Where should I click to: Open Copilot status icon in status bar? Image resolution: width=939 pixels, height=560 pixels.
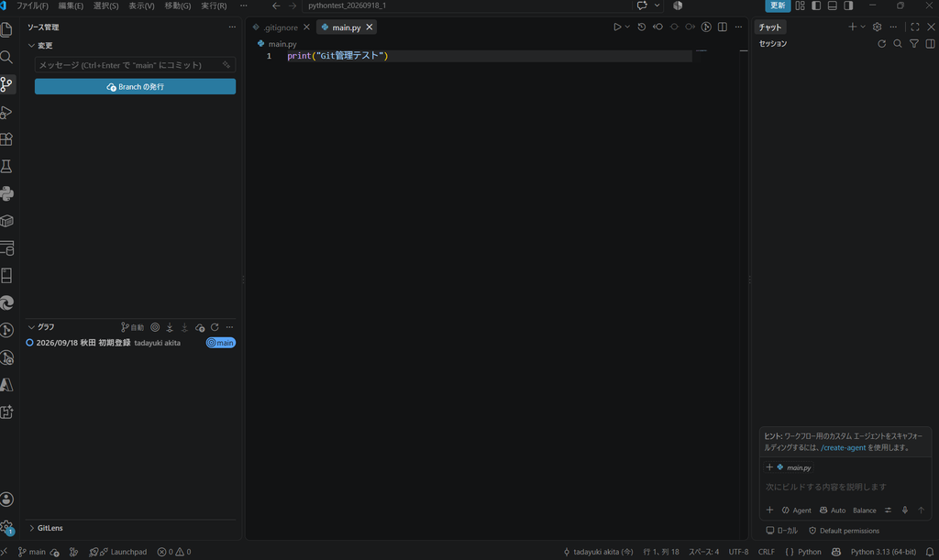836,552
